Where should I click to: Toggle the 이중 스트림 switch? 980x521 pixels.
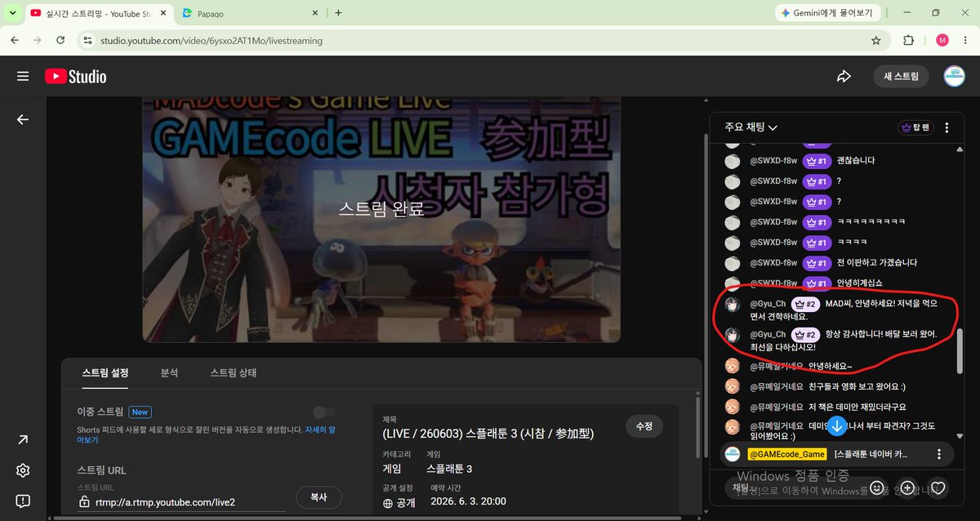click(x=324, y=412)
